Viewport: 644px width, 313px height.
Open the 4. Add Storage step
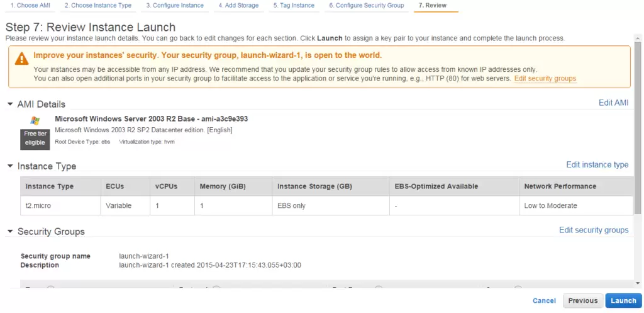[x=238, y=6]
